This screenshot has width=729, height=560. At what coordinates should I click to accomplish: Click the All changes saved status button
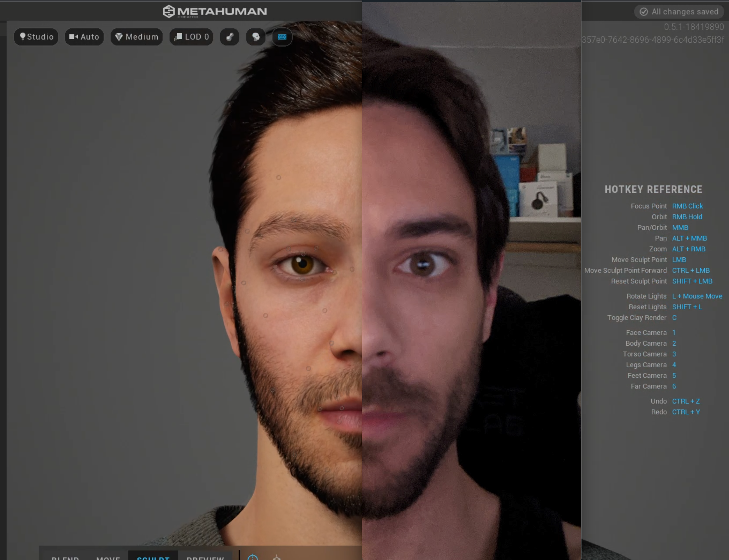tap(680, 12)
